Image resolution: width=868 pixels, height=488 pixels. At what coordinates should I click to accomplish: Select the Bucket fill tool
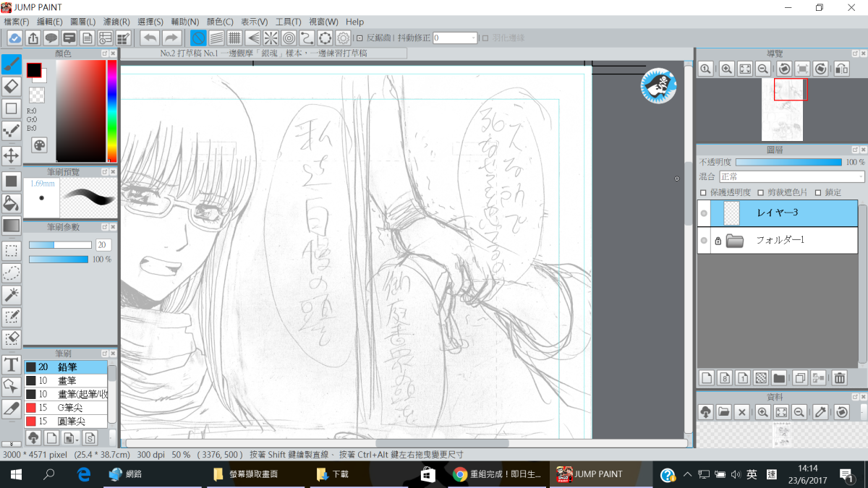11,202
